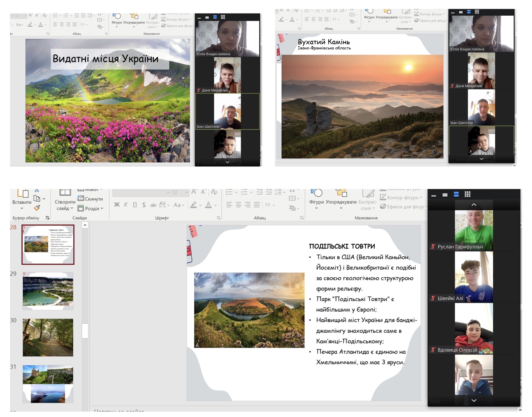Toggle strikethrough ab in bottom ribbon

[153, 205]
